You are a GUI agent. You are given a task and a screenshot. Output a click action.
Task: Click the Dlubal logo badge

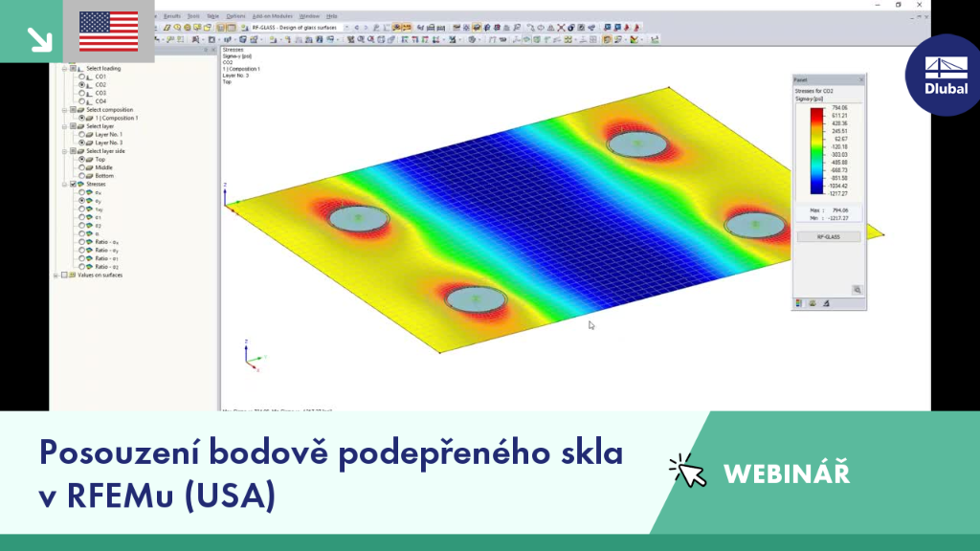946,75
